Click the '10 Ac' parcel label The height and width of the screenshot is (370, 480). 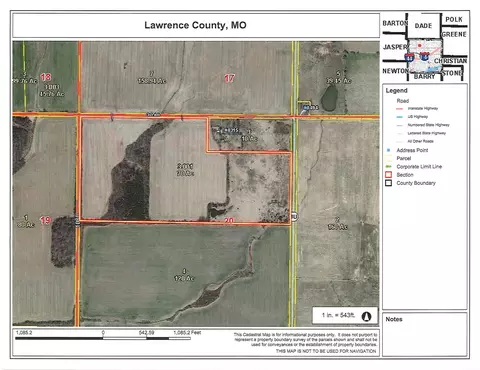tap(250, 138)
